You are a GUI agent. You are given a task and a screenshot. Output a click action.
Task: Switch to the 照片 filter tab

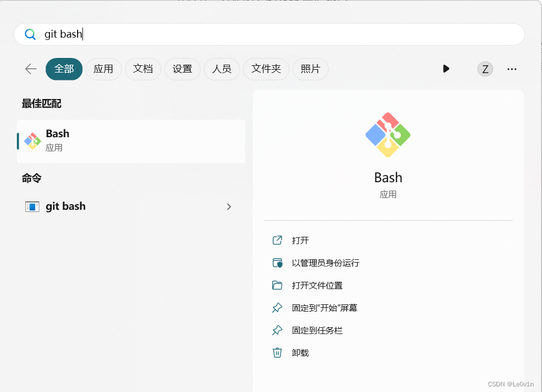click(310, 69)
